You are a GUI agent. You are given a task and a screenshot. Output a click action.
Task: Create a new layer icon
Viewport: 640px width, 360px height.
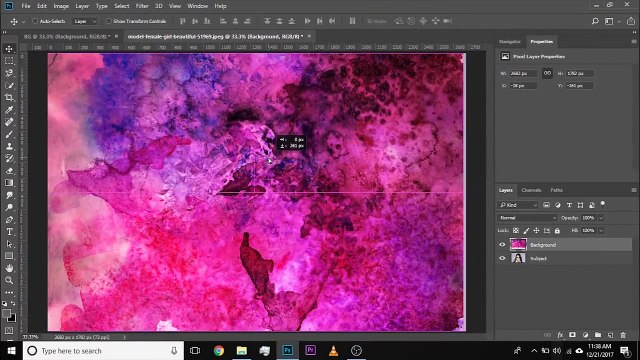611,335
